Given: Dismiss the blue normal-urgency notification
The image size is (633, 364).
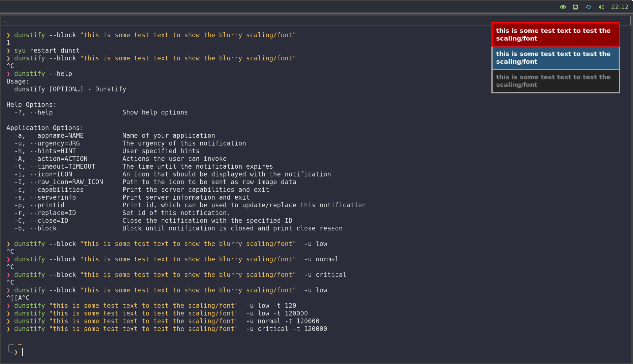Looking at the screenshot, I should pyautogui.click(x=555, y=58).
